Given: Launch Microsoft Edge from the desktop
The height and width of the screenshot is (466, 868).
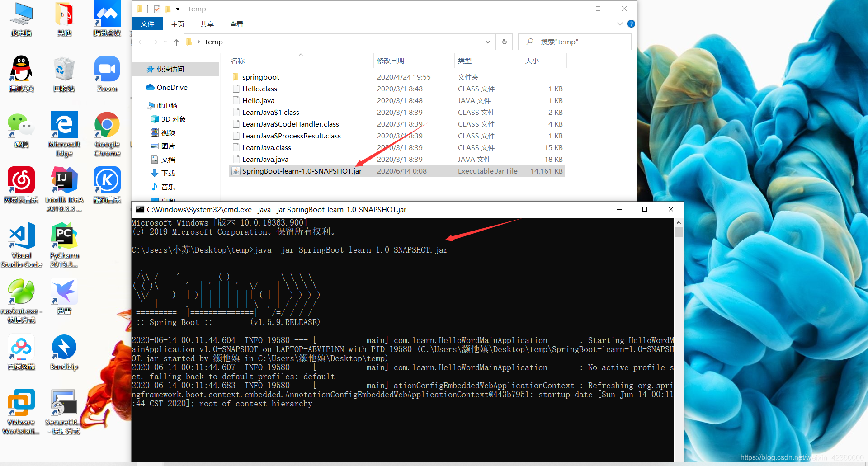Looking at the screenshot, I should tap(64, 134).
